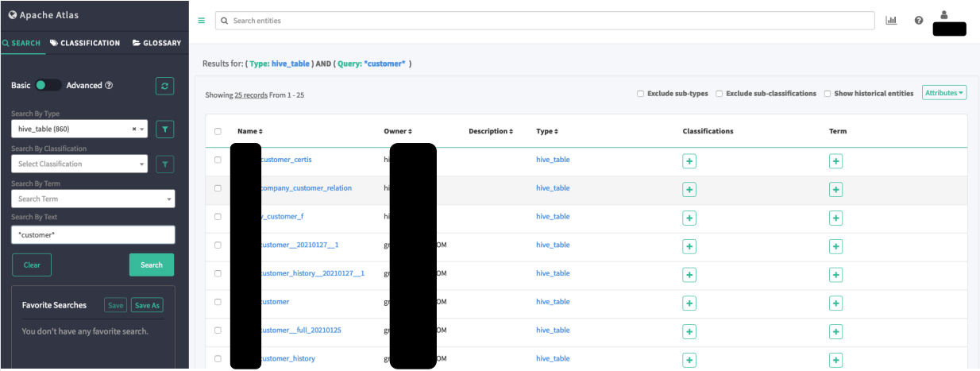Open the statistics bar chart icon

pos(891,21)
